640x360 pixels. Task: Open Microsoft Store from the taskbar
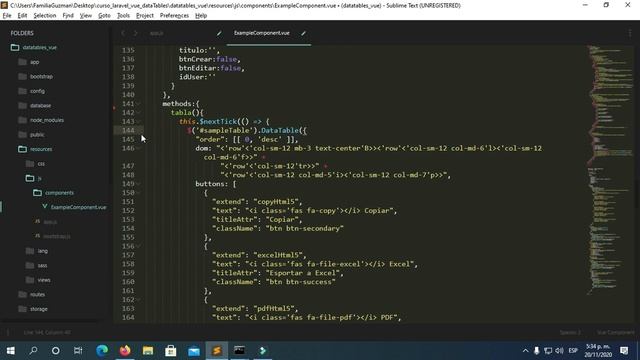tap(171, 351)
